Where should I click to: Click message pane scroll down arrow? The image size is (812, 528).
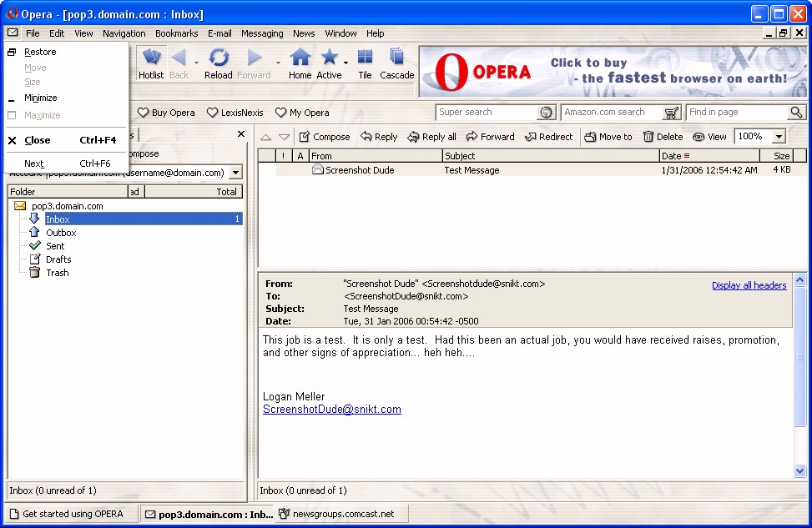799,471
